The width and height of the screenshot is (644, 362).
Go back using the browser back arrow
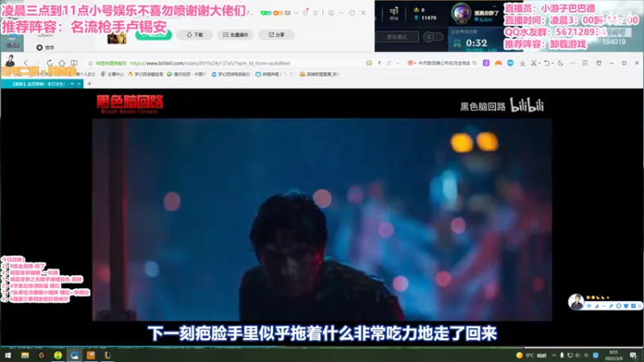pyautogui.click(x=26, y=63)
